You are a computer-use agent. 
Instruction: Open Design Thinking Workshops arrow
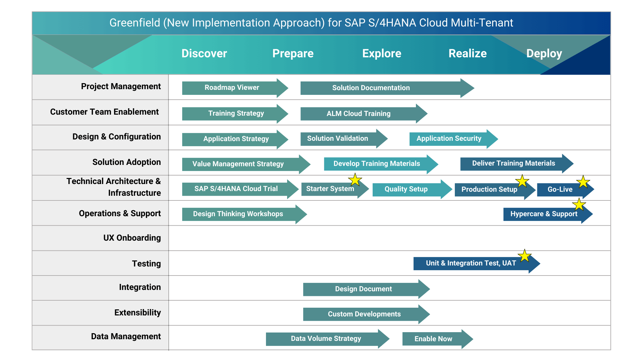(x=245, y=214)
